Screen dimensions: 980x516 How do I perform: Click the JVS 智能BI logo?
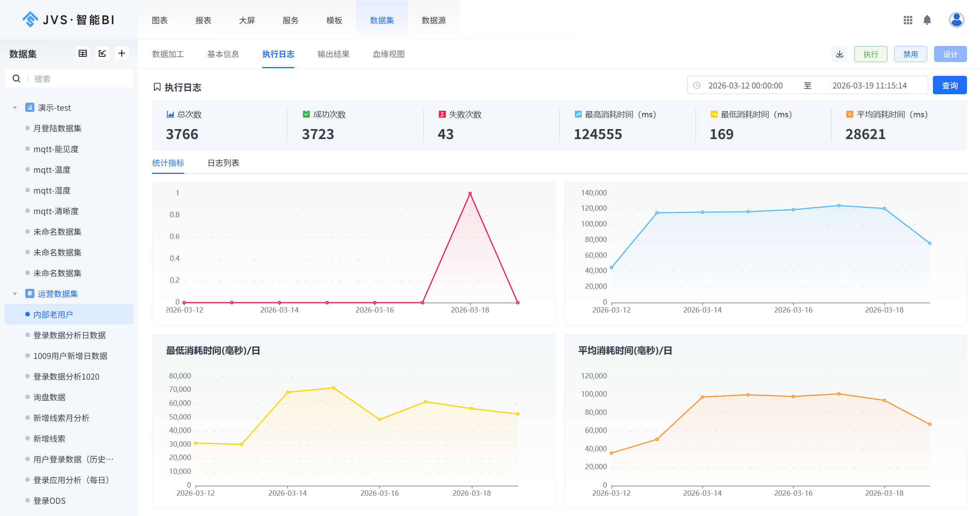[68, 20]
